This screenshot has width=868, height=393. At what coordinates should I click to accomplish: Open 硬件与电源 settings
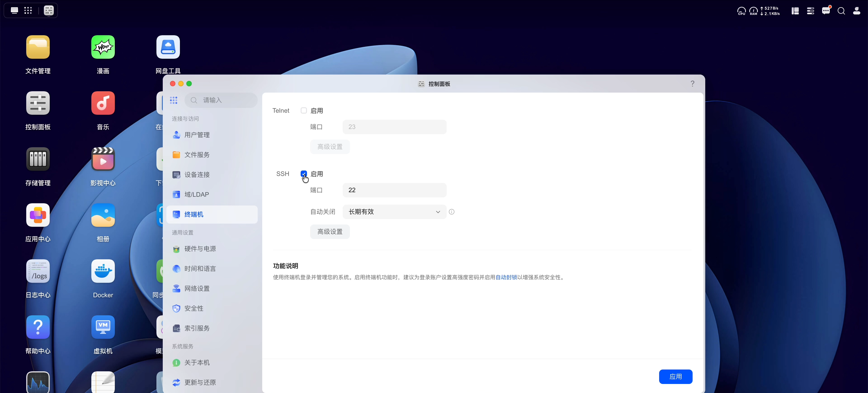tap(212, 249)
